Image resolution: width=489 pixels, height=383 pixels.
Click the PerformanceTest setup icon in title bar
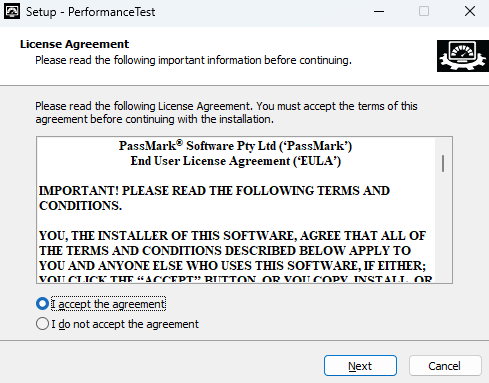(12, 12)
